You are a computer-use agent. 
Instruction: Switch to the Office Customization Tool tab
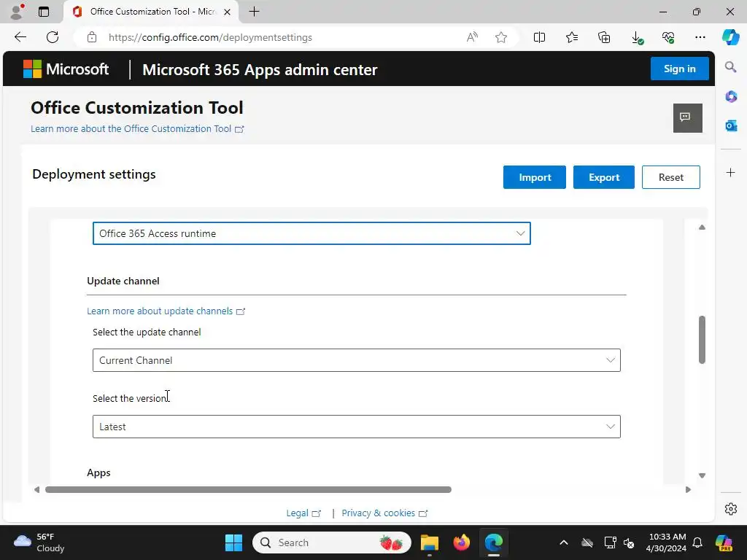[150, 12]
